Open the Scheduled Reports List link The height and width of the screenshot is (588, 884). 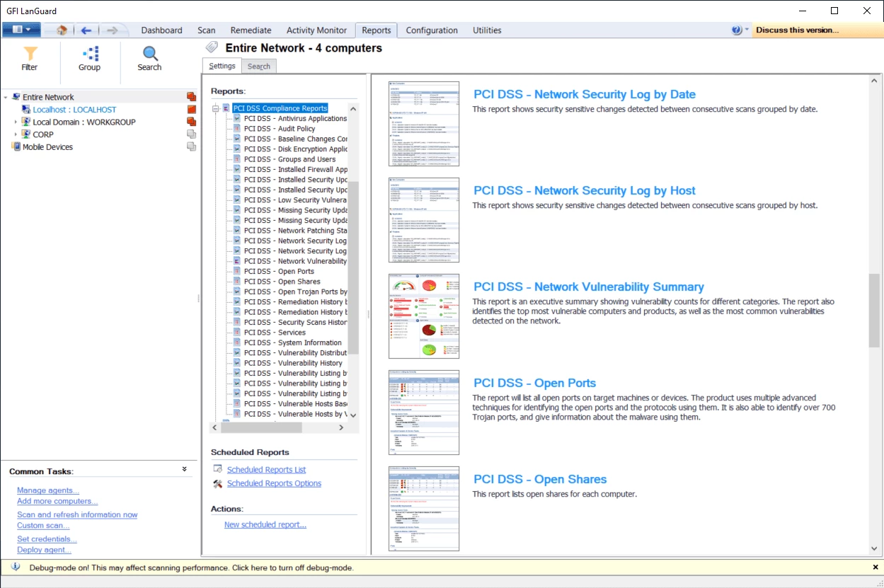pyautogui.click(x=266, y=470)
